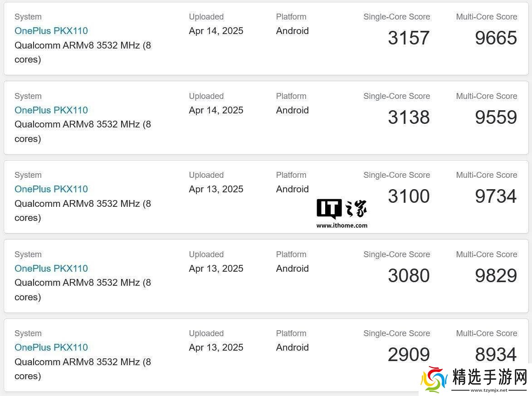Select the single-core score 3138
This screenshot has width=532, height=396.
click(x=409, y=117)
